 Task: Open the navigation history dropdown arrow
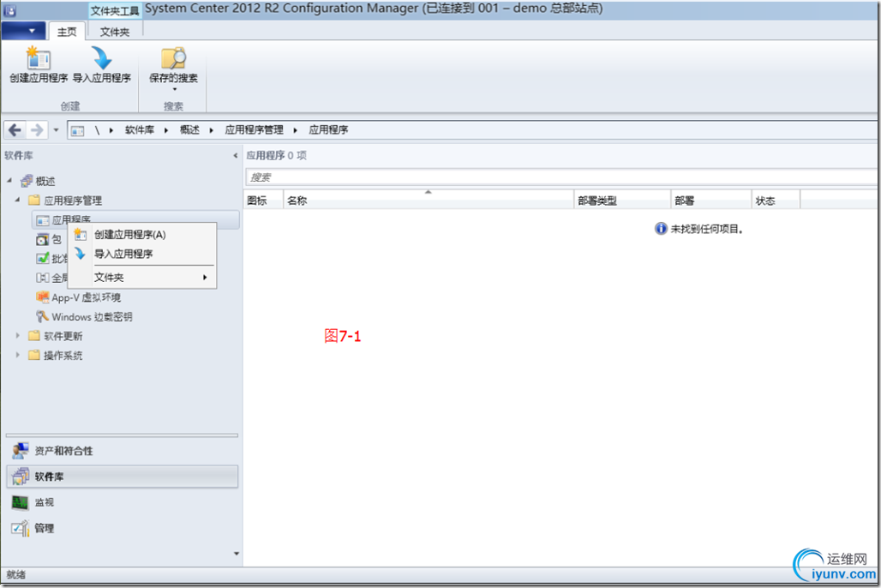click(56, 130)
